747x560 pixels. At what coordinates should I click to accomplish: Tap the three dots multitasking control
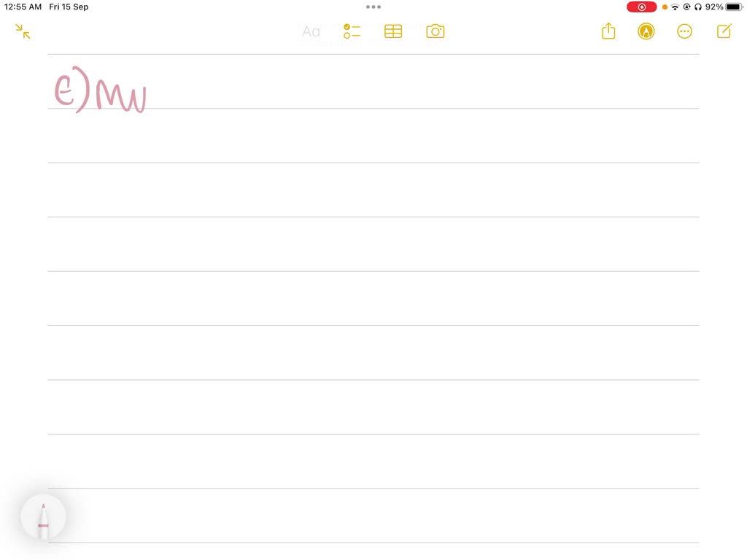click(373, 7)
